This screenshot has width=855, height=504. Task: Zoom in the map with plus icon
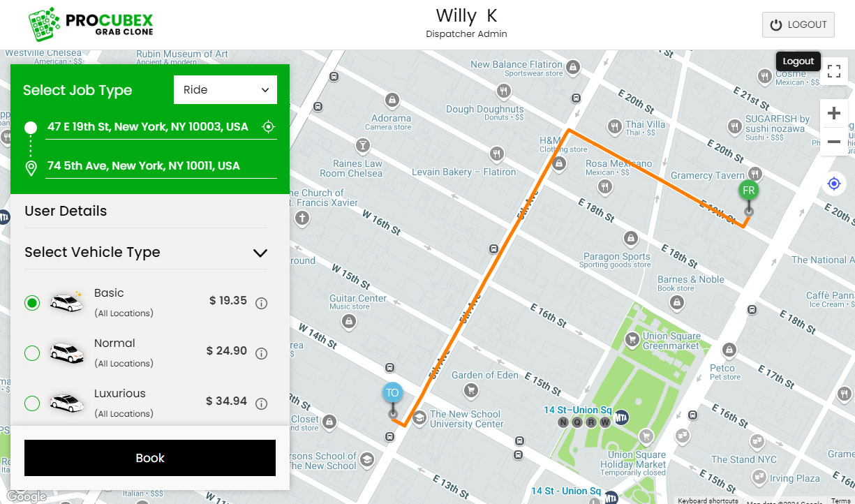point(833,114)
